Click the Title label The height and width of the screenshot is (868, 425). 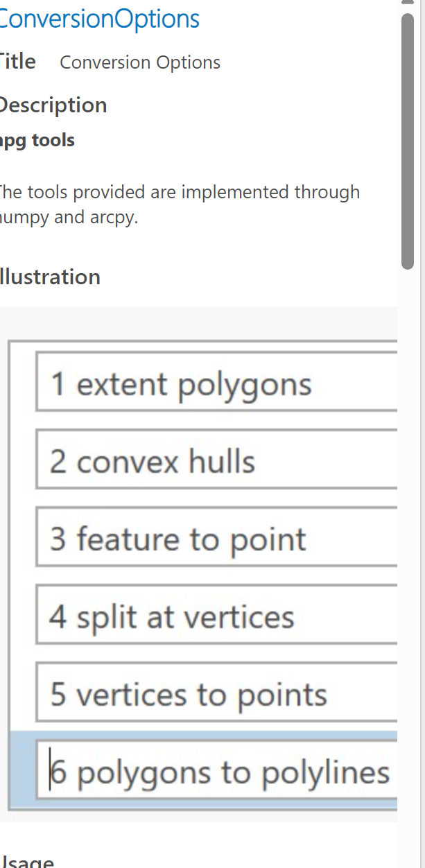tap(17, 61)
